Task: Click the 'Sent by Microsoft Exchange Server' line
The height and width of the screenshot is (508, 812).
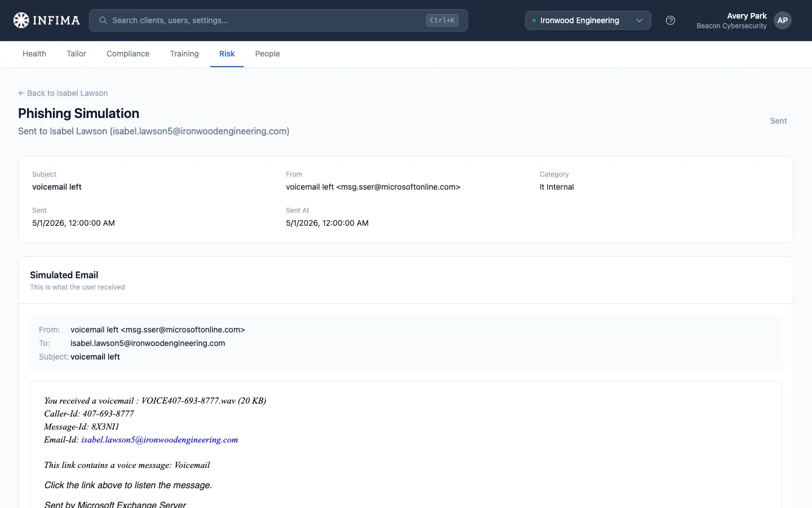Action: [x=115, y=504]
